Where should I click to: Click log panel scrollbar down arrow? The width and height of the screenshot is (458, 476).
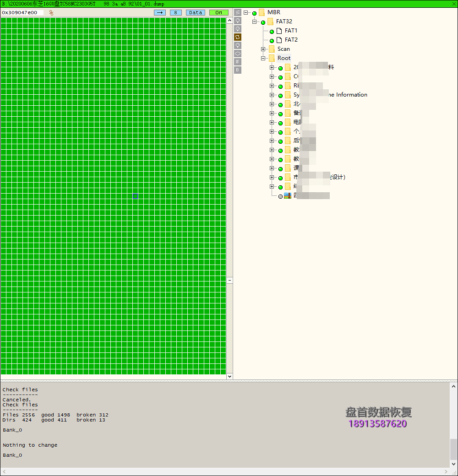click(x=453, y=464)
